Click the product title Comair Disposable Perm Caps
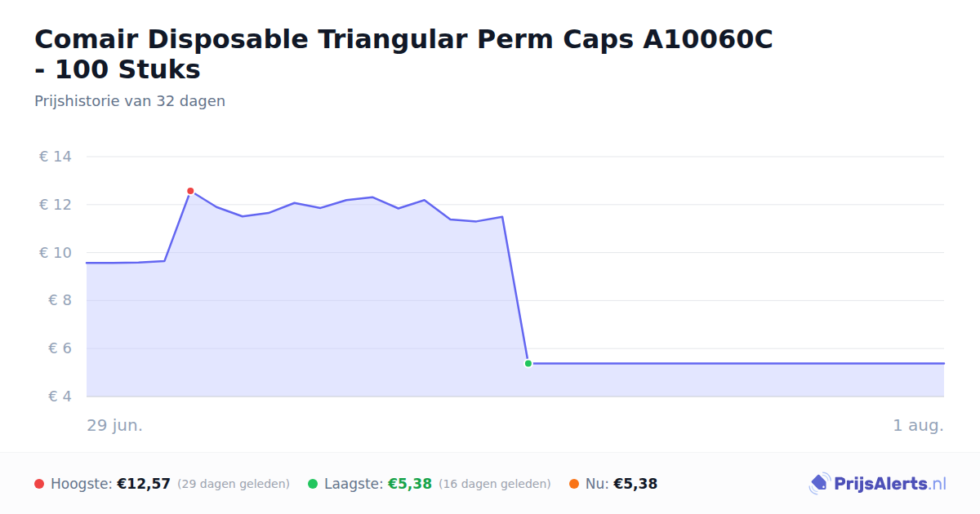 click(x=403, y=54)
